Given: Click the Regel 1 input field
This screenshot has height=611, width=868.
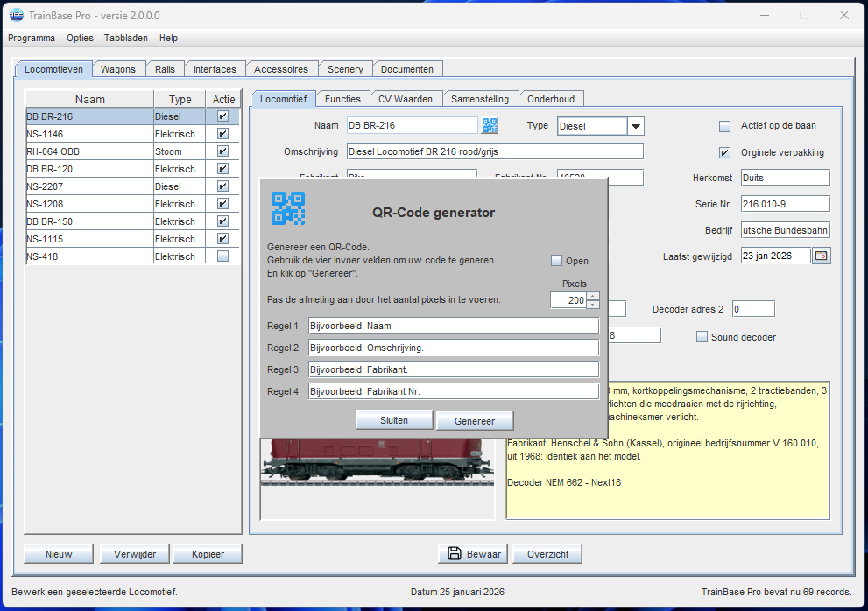Looking at the screenshot, I should pyautogui.click(x=453, y=326).
